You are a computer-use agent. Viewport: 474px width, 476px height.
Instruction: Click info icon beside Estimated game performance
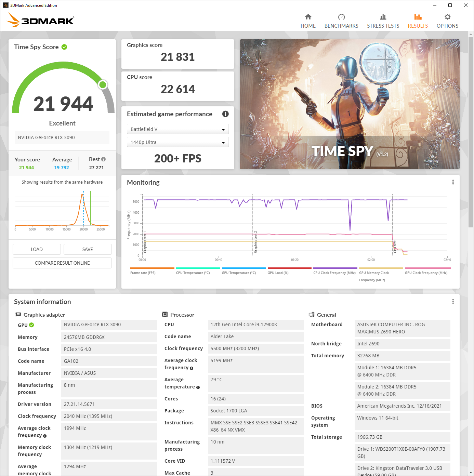click(225, 114)
